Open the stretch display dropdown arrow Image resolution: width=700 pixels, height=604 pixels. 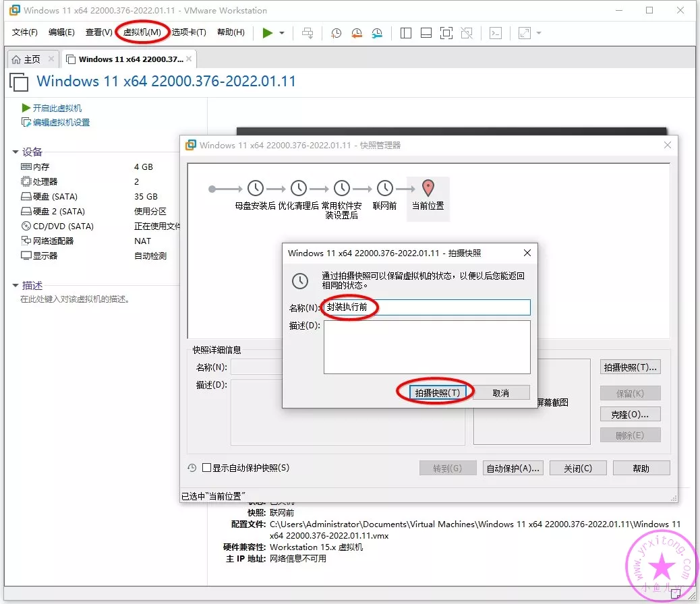tap(539, 33)
